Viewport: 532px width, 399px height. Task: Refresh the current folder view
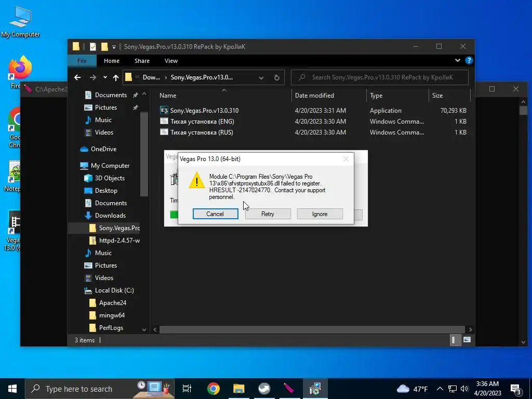click(x=276, y=78)
